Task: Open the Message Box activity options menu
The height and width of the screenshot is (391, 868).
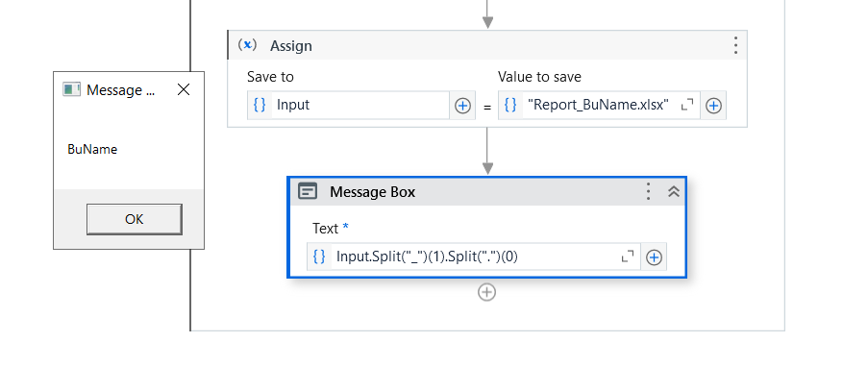Action: 649,191
